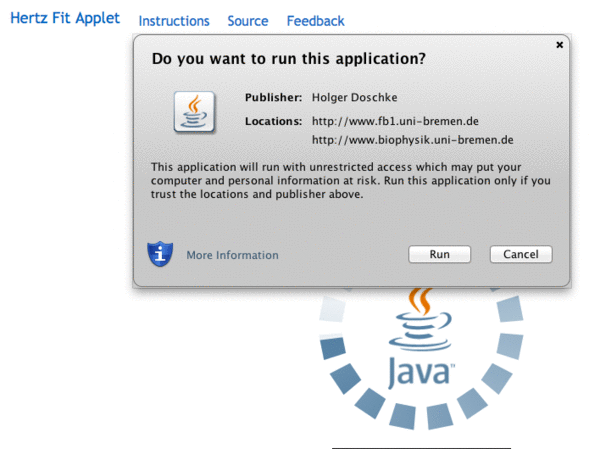
Task: Go to the Source link
Action: [x=247, y=21]
